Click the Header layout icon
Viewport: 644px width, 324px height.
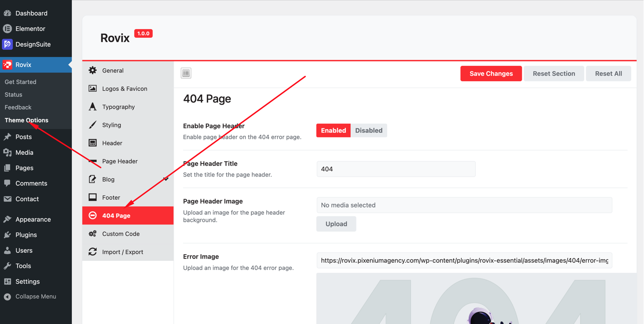tap(93, 143)
